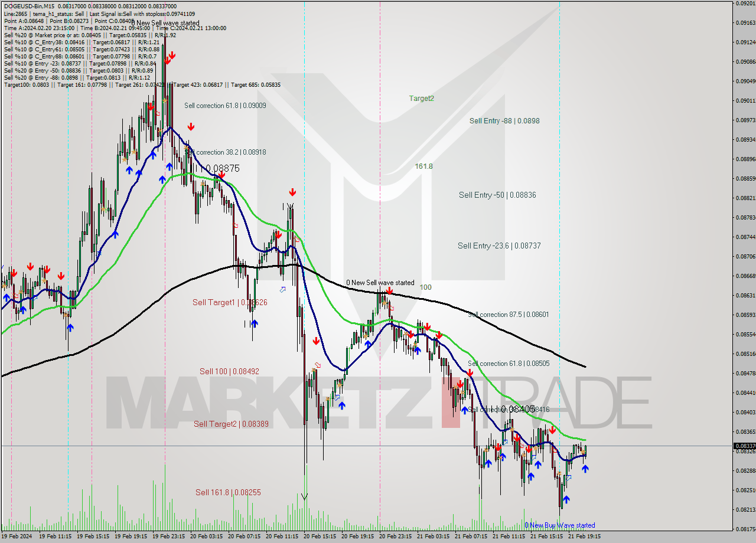Click the '21 Feb 11:15' time axis label
The width and height of the screenshot is (756, 543).
click(509, 537)
